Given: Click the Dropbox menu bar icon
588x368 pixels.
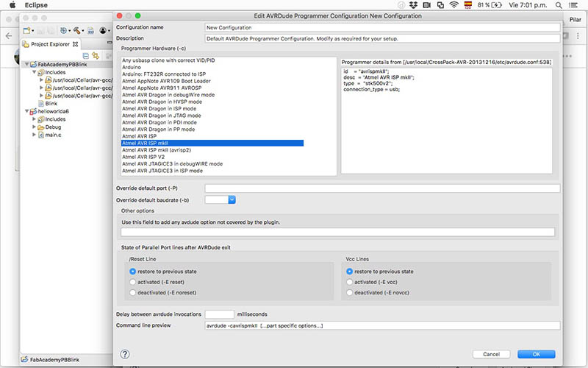Looking at the screenshot, I should click(413, 5).
